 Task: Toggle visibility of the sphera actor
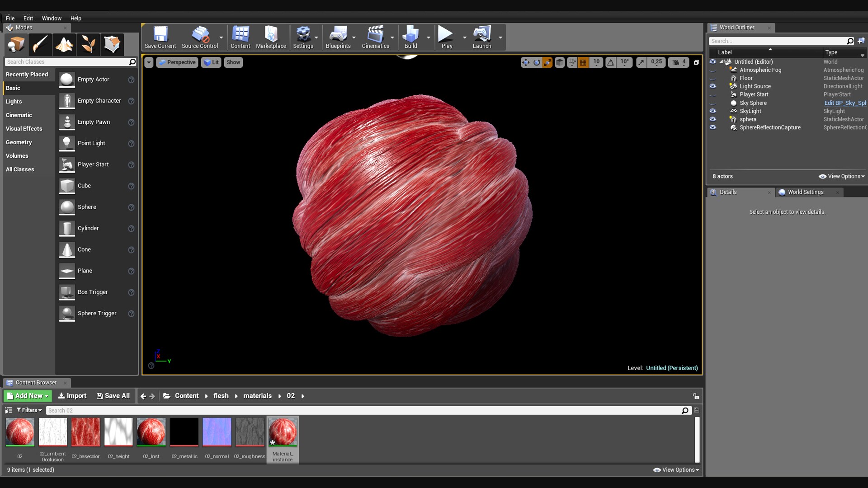point(713,119)
